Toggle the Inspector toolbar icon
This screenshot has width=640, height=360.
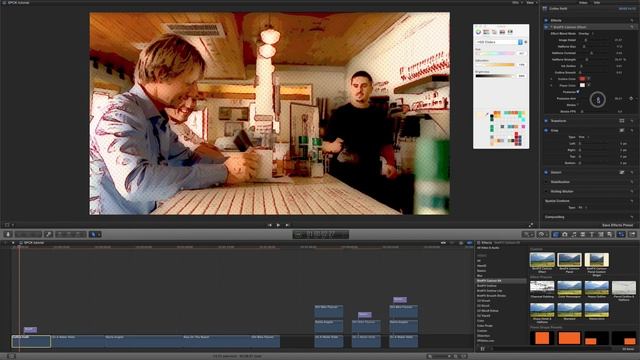coord(621,234)
